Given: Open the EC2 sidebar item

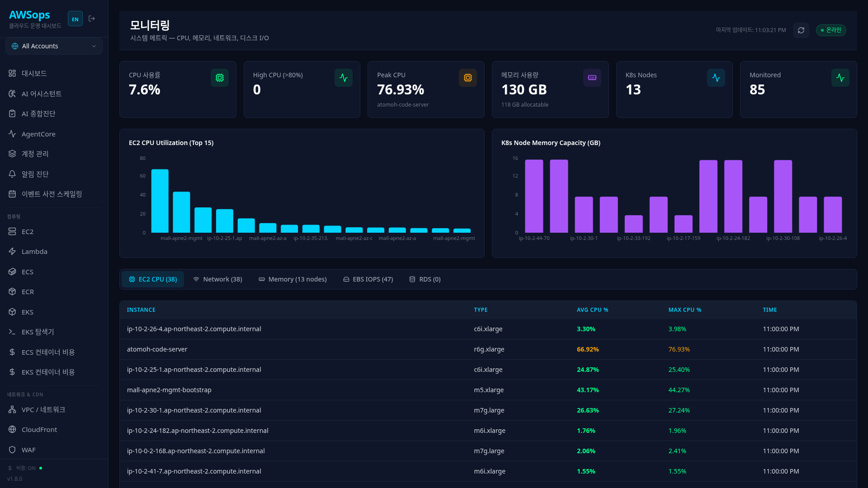Looking at the screenshot, I should pos(54,231).
